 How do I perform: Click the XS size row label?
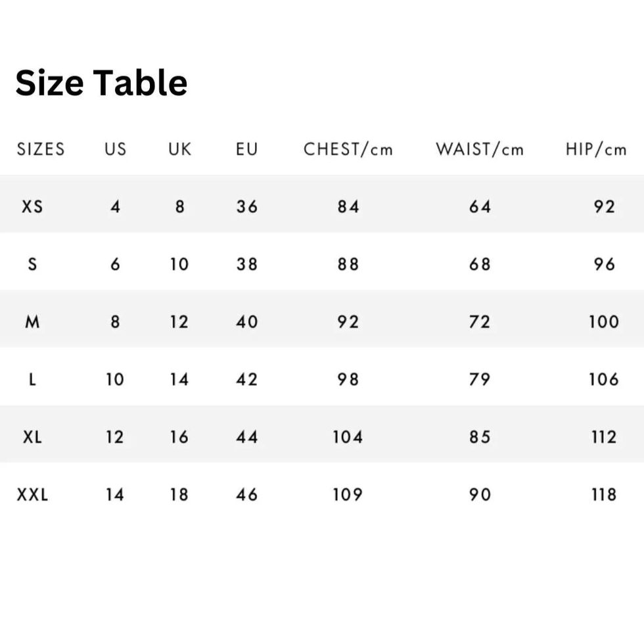(x=32, y=206)
